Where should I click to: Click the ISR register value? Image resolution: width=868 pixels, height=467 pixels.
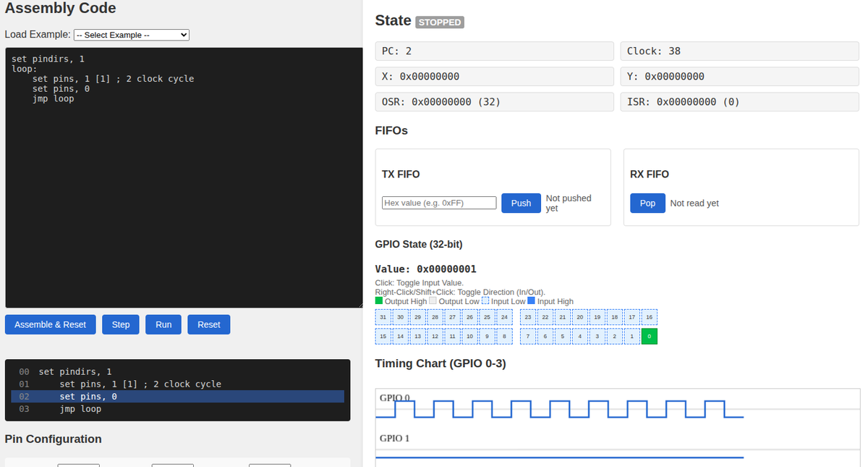[739, 101]
